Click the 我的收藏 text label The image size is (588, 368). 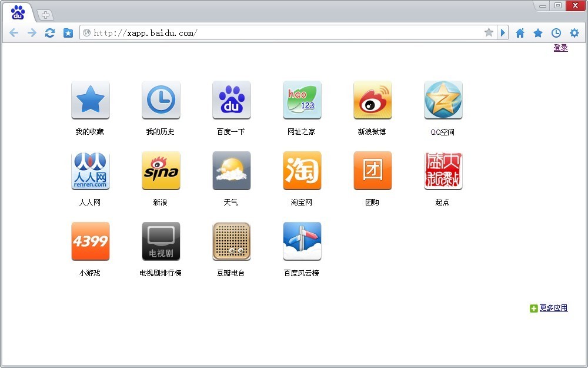pyautogui.click(x=89, y=132)
